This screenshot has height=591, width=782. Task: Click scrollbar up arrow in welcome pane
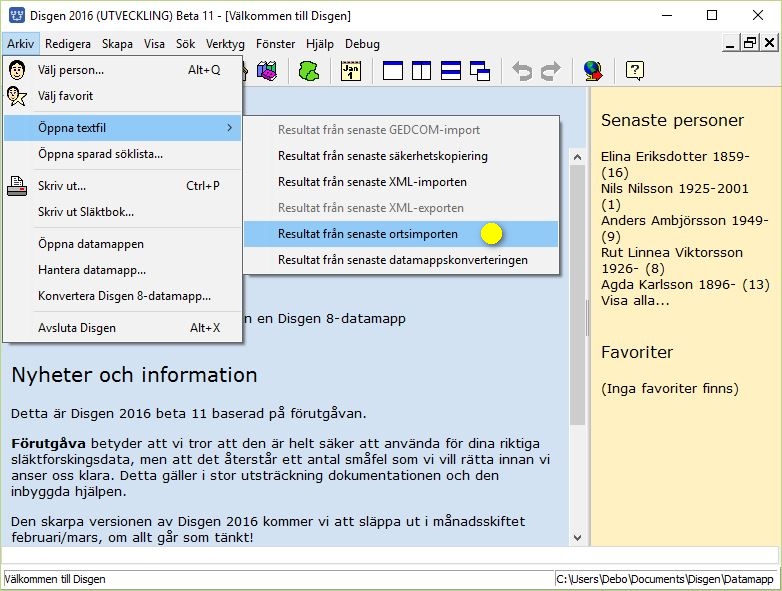point(578,157)
